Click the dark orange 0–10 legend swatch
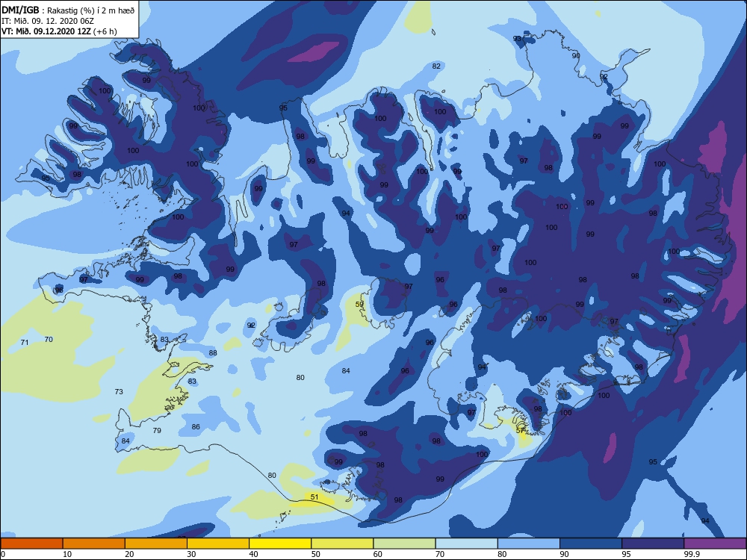This screenshot has width=747, height=560. [x=31, y=544]
